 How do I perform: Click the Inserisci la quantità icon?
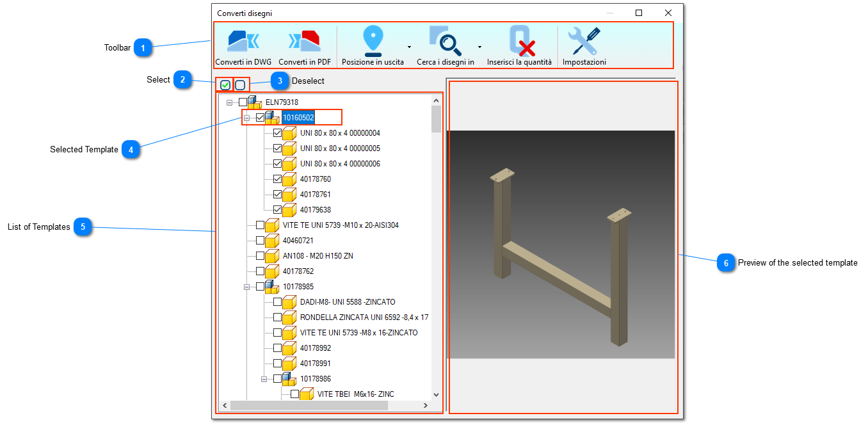pos(522,41)
